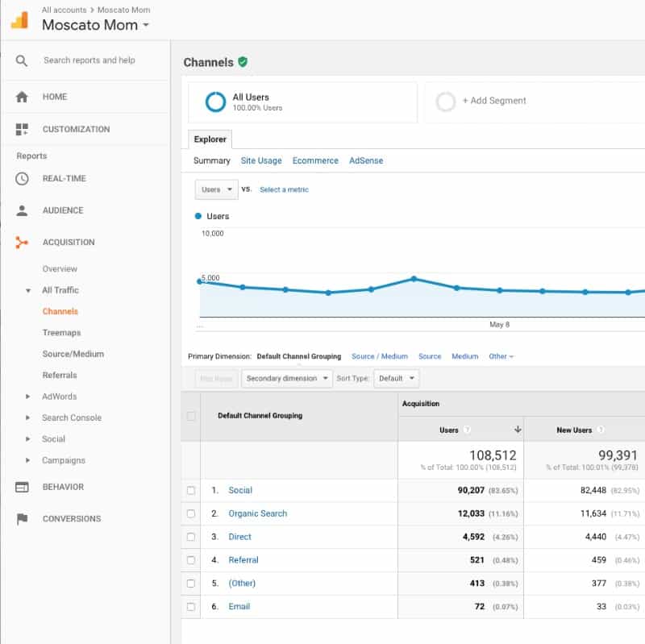Click the blue Users legend dot

198,216
